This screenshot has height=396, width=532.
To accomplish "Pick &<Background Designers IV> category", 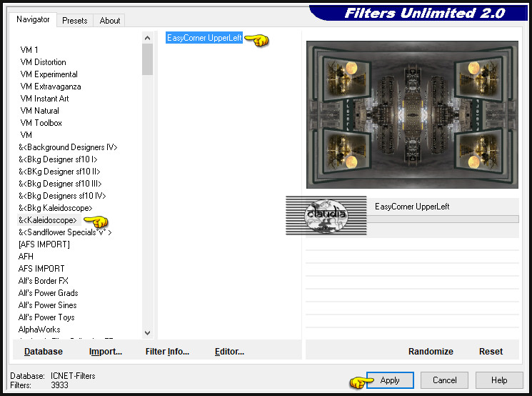I will click(68, 147).
